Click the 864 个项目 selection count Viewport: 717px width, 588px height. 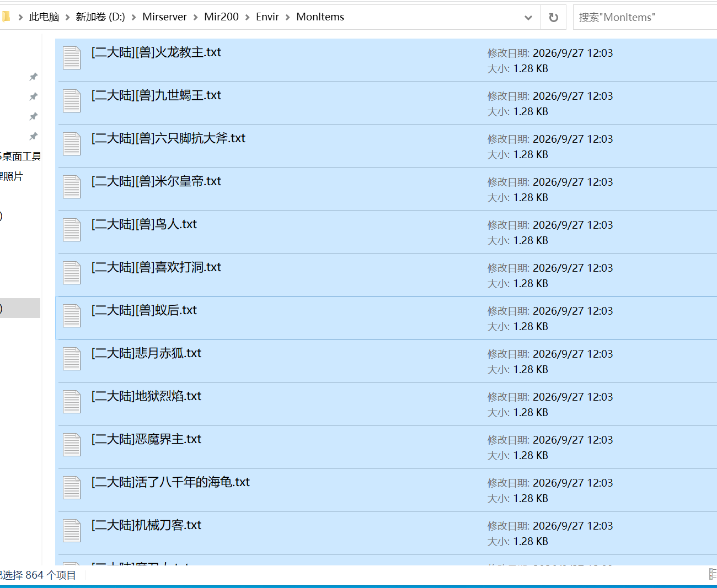51,575
